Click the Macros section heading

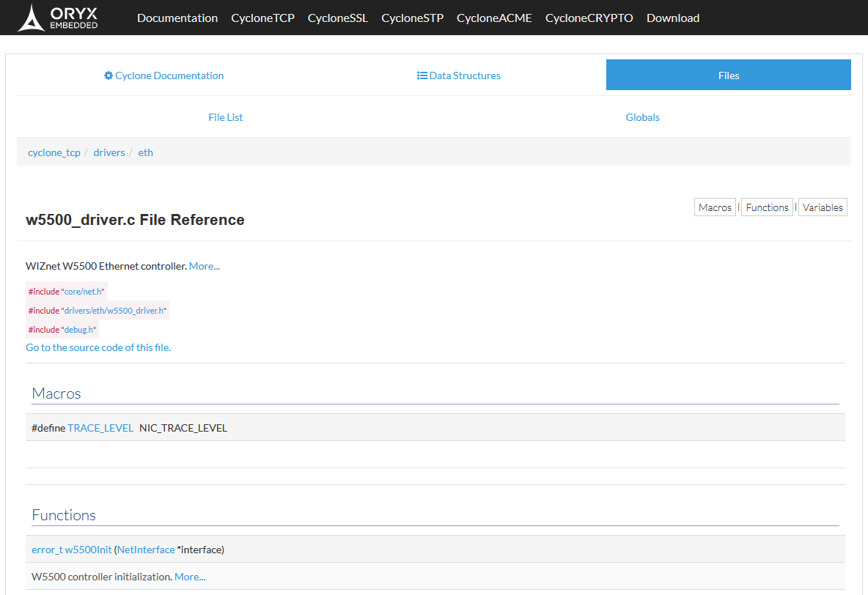[56, 393]
